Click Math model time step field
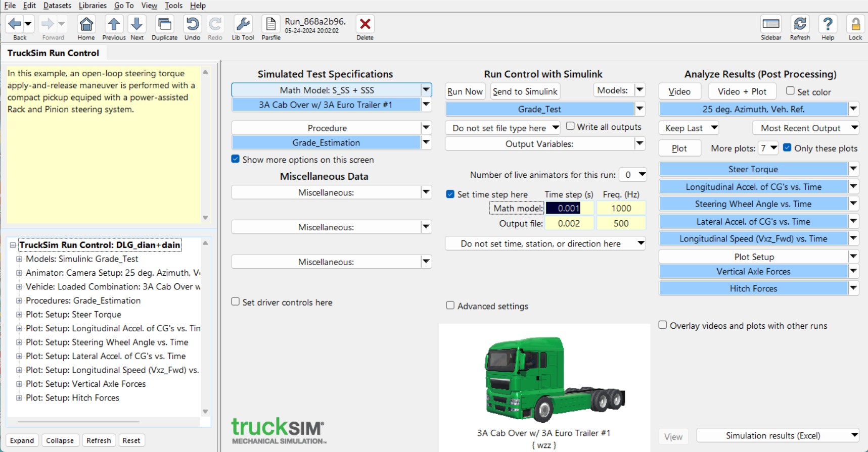868x452 pixels. [569, 208]
